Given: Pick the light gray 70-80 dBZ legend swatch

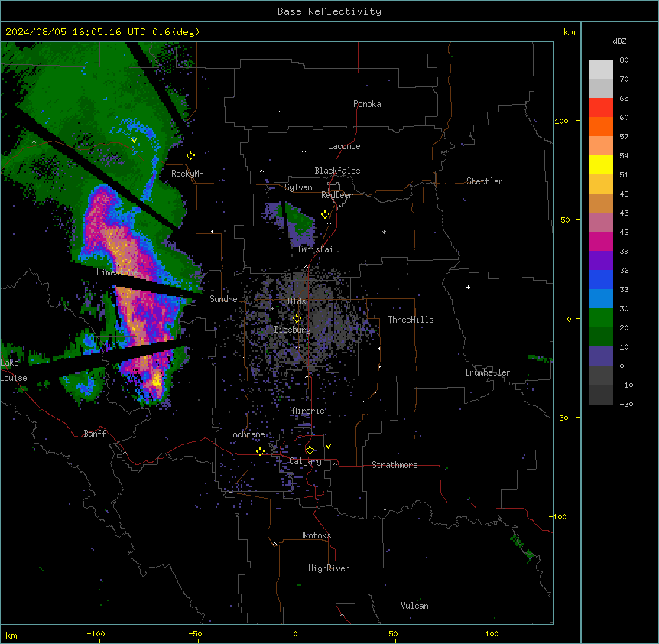Looking at the screenshot, I should pos(601,69).
